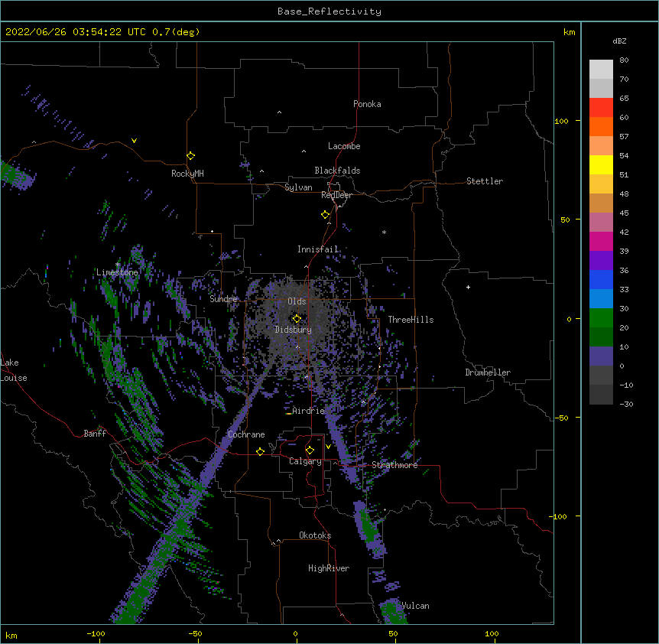The height and width of the screenshot is (644, 659).
Task: Click the Strathmore town label
Action: coord(394,465)
